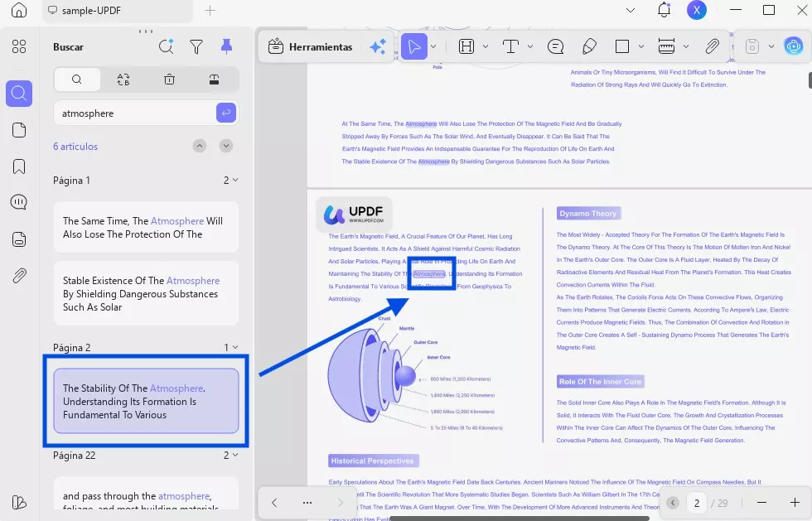812x521 pixels.
Task: Click the bottom sidebar layers icon
Action: pos(18,502)
